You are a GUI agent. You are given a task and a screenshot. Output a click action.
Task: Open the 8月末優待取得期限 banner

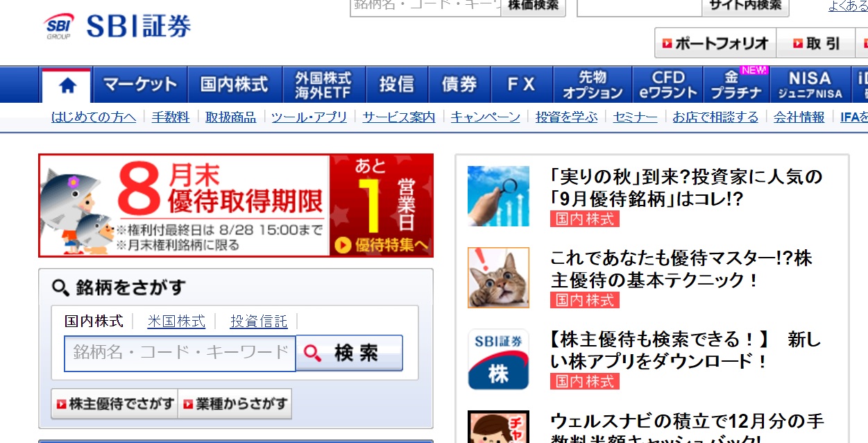point(236,206)
